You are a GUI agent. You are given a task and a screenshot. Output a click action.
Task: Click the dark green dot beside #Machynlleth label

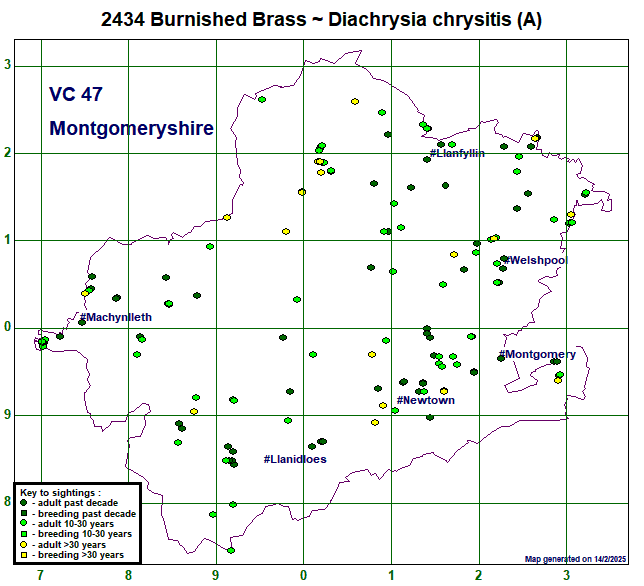[x=82, y=322]
